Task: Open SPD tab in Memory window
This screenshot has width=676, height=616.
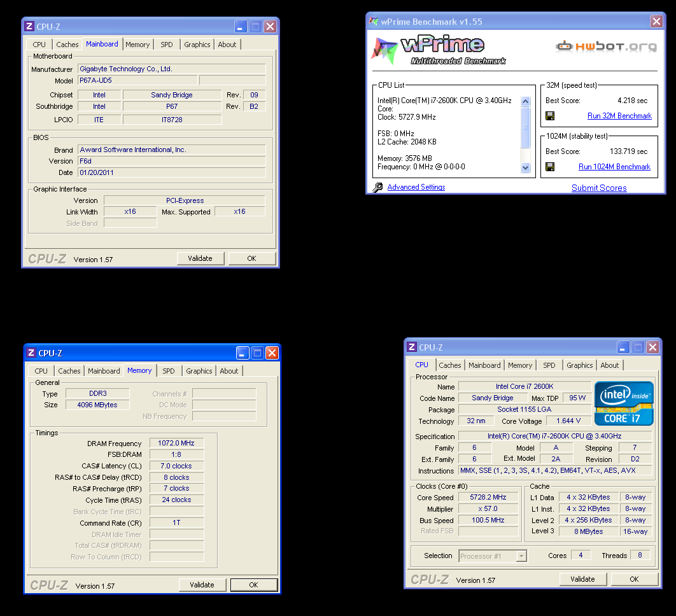Action: [x=169, y=371]
